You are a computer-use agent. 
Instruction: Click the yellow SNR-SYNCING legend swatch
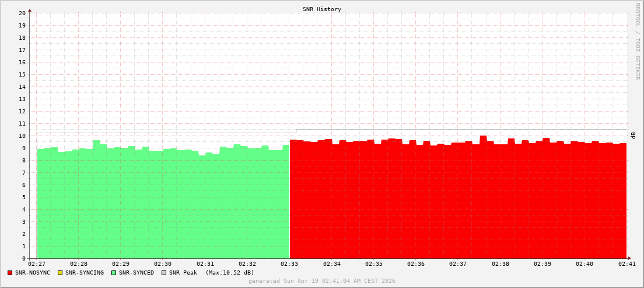click(x=60, y=273)
